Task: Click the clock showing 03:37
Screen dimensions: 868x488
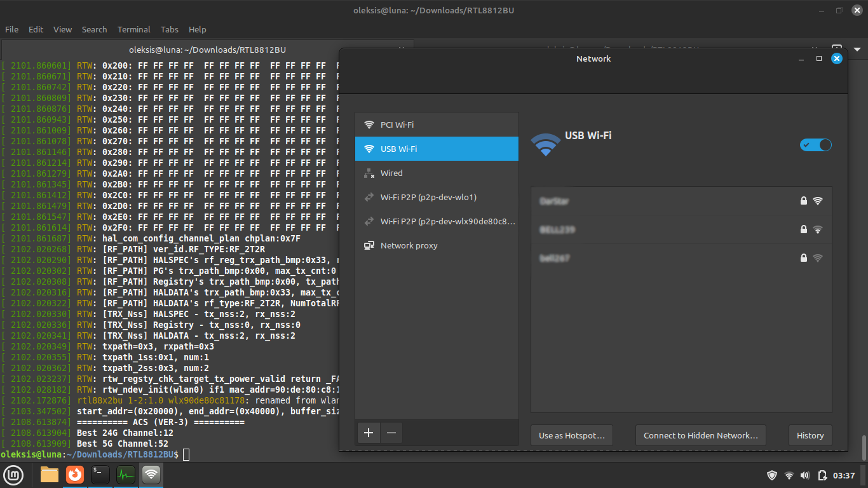Action: tap(845, 475)
